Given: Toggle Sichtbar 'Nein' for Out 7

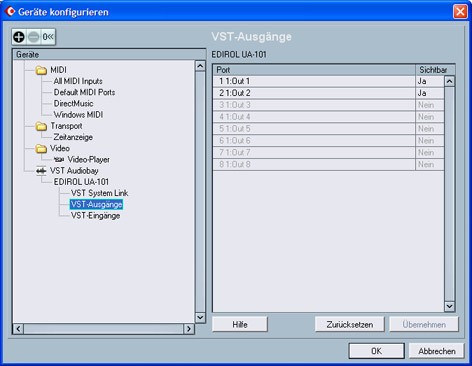Looking at the screenshot, I should click(430, 153).
